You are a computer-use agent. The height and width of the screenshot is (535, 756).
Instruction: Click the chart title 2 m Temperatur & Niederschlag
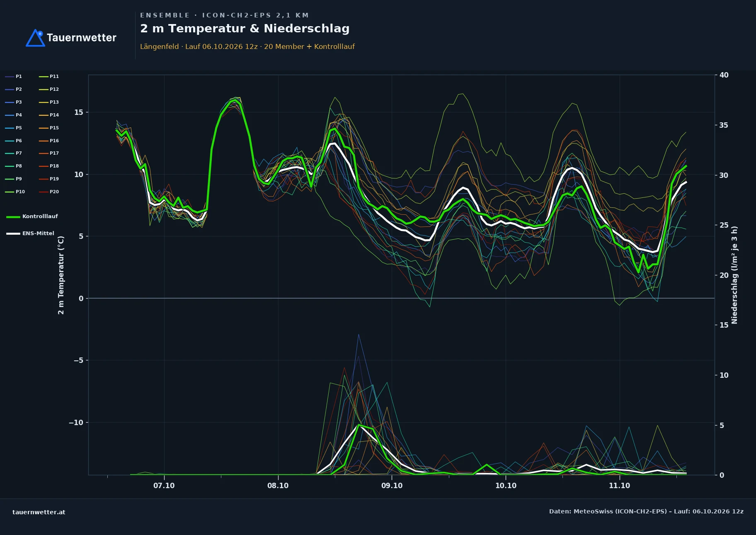[245, 29]
